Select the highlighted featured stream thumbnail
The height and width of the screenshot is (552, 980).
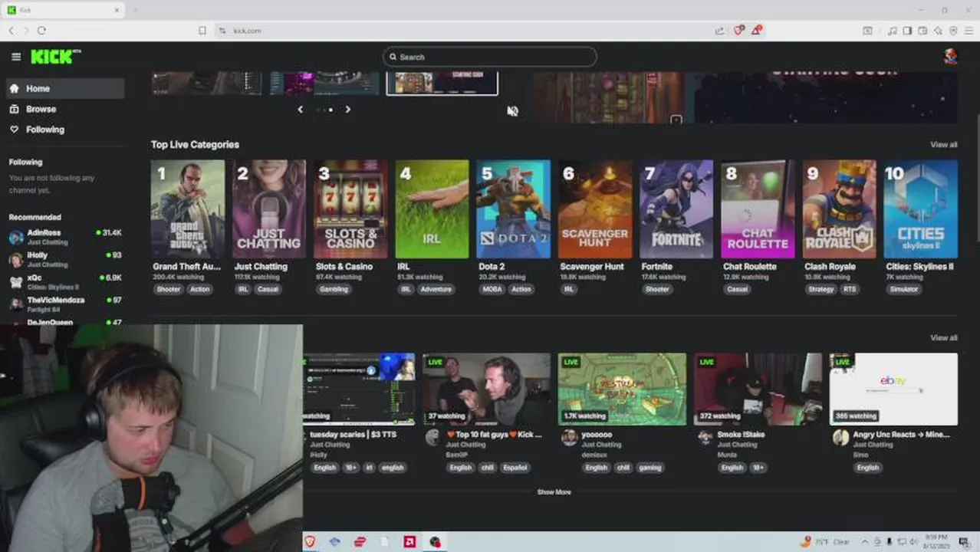[442, 83]
